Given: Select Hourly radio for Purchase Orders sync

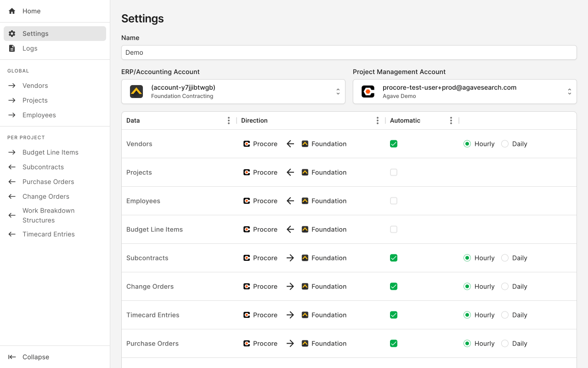Looking at the screenshot, I should (467, 344).
